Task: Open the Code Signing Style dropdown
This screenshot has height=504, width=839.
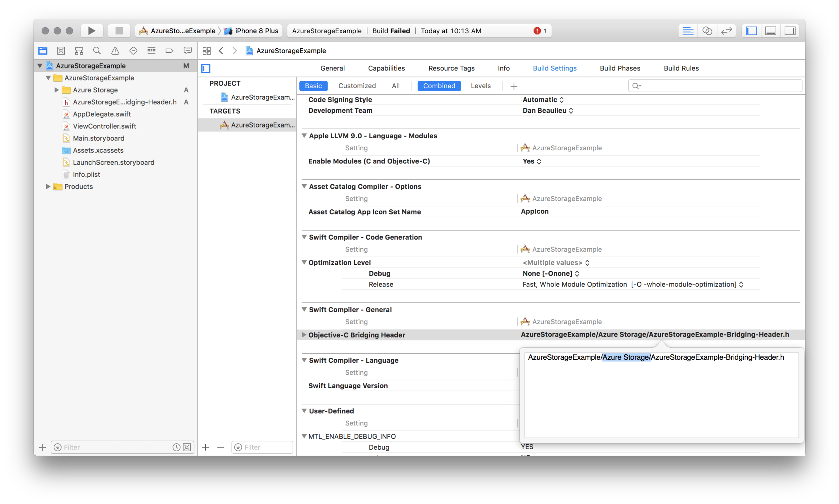Action: pos(543,100)
